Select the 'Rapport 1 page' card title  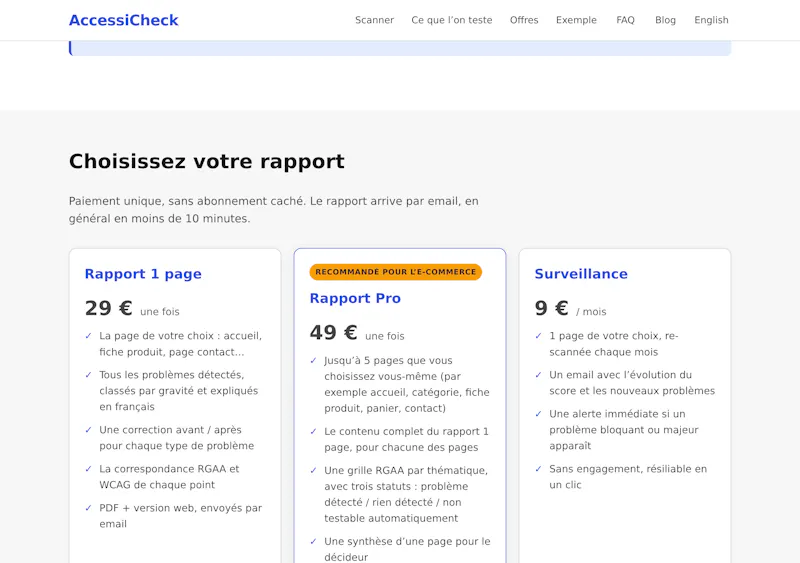143,274
